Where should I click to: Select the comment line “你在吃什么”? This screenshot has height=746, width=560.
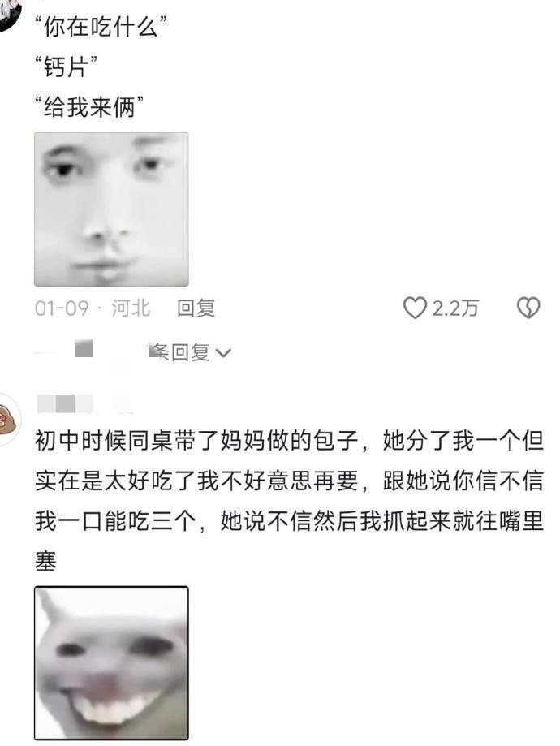[x=101, y=26]
